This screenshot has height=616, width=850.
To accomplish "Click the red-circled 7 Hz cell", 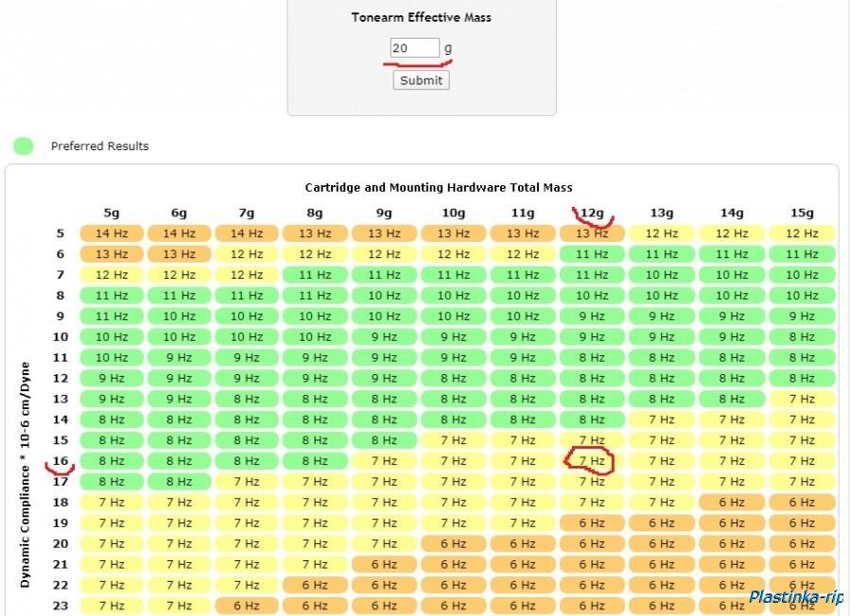I will (592, 461).
